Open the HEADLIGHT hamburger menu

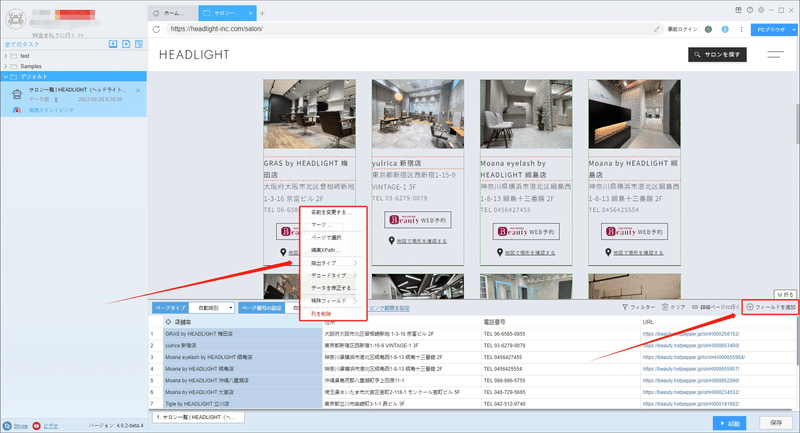[x=776, y=54]
